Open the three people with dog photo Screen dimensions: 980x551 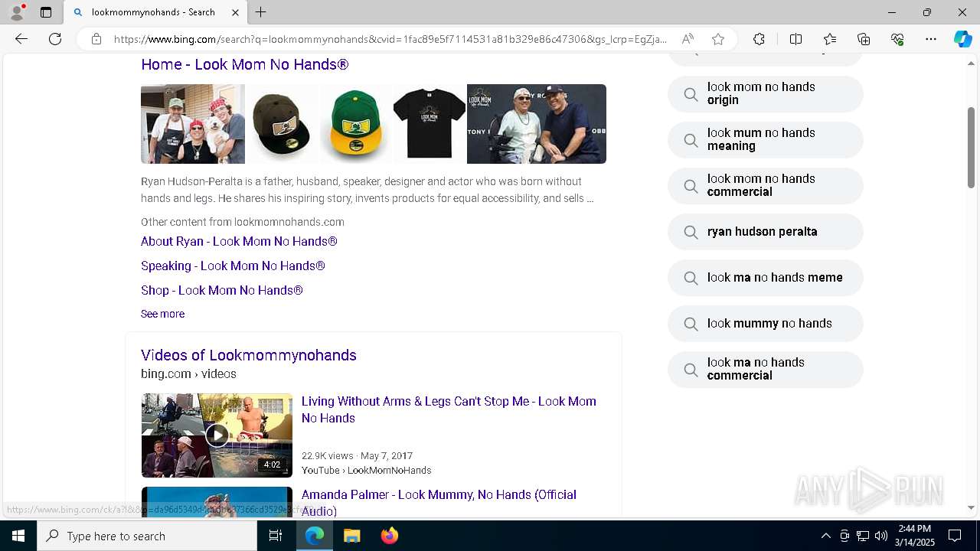tap(193, 124)
